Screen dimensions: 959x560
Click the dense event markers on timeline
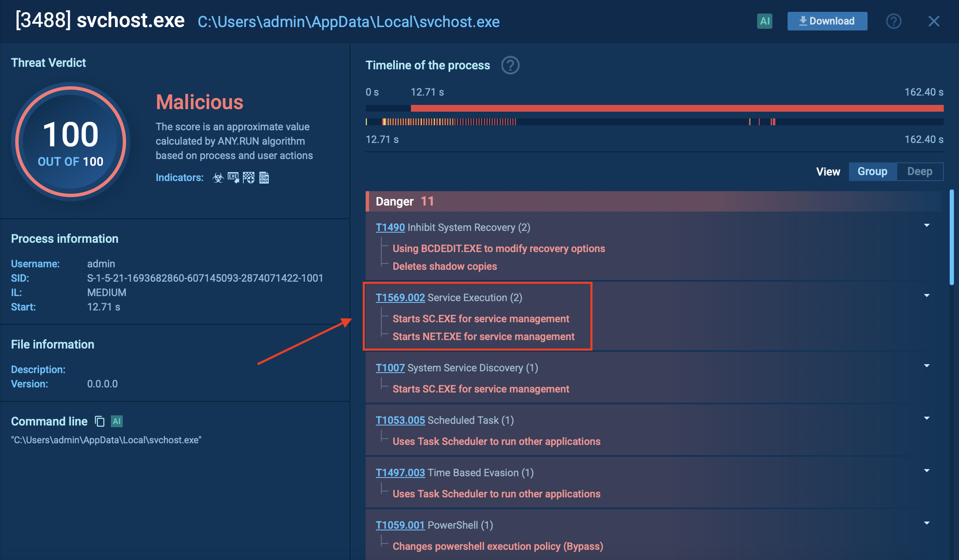[449, 122]
